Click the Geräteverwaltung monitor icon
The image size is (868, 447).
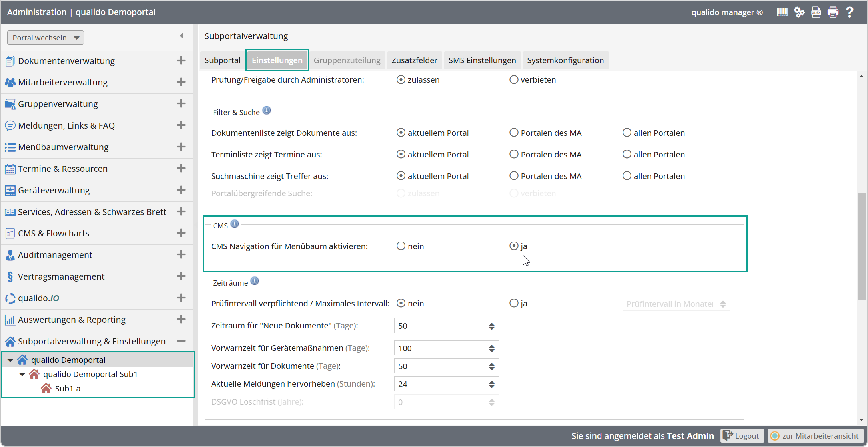pyautogui.click(x=10, y=191)
